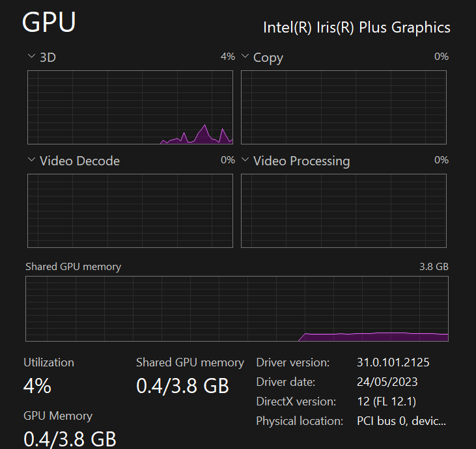Click the Video Decode graph area

(130, 211)
